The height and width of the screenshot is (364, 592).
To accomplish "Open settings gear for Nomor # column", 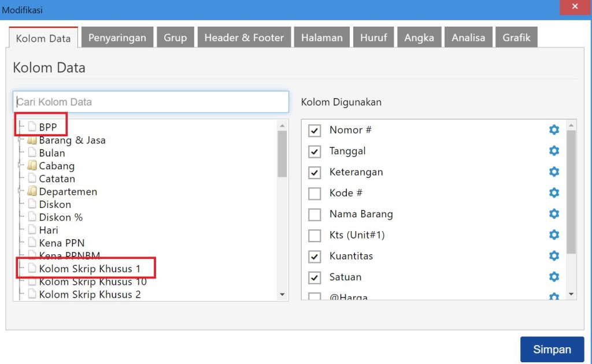I will [554, 129].
